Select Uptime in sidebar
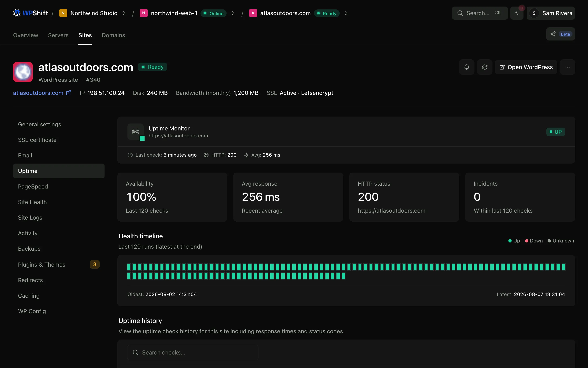Screen dimensions: 588x368 point(59,171)
